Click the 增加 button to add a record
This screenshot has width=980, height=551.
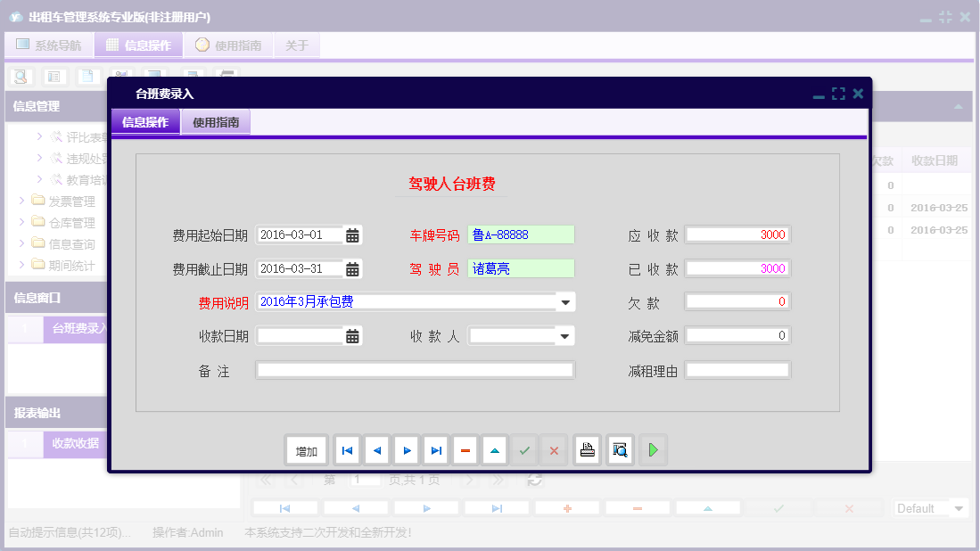(x=306, y=450)
